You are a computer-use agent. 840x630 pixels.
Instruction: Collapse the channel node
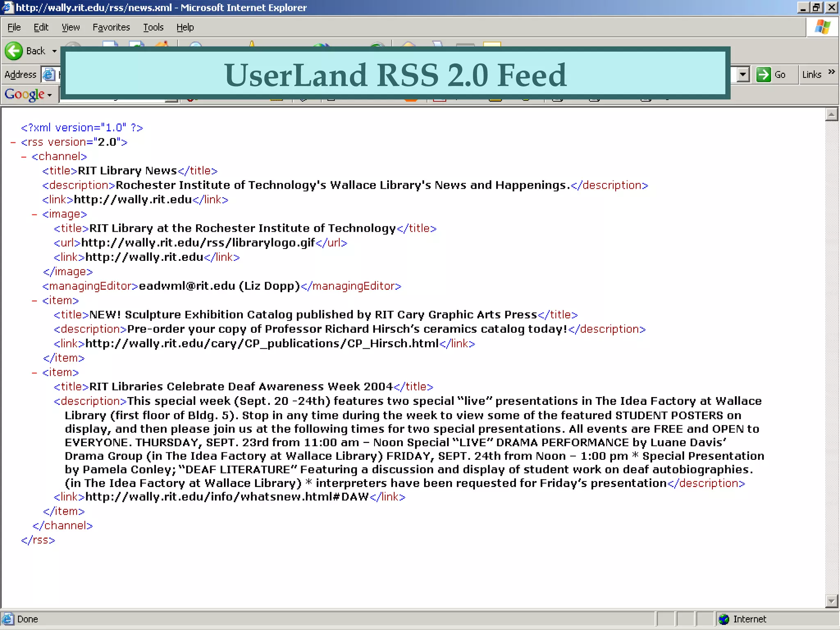tap(24, 157)
